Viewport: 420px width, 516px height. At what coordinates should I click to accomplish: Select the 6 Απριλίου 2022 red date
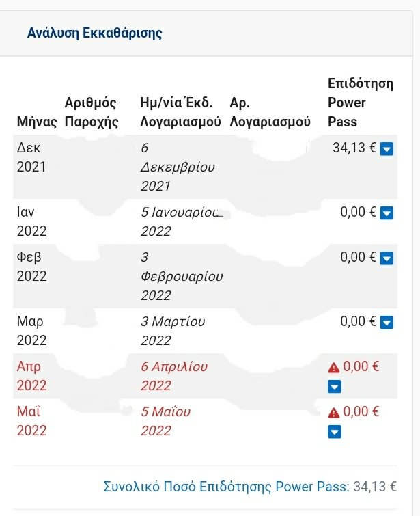pos(174,376)
